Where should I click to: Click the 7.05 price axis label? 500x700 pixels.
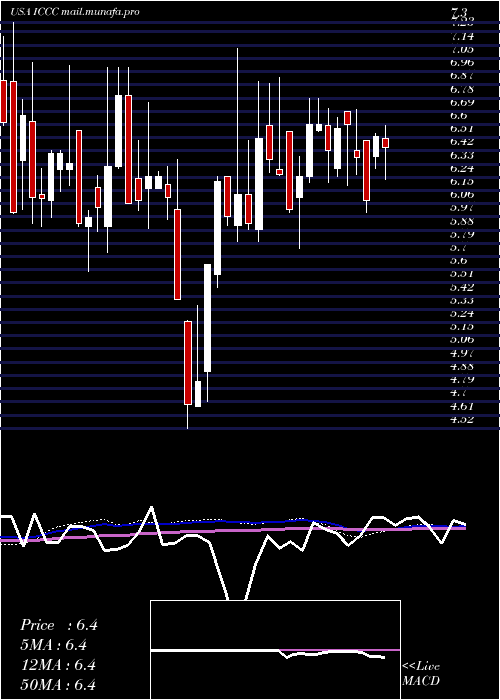tap(462, 49)
